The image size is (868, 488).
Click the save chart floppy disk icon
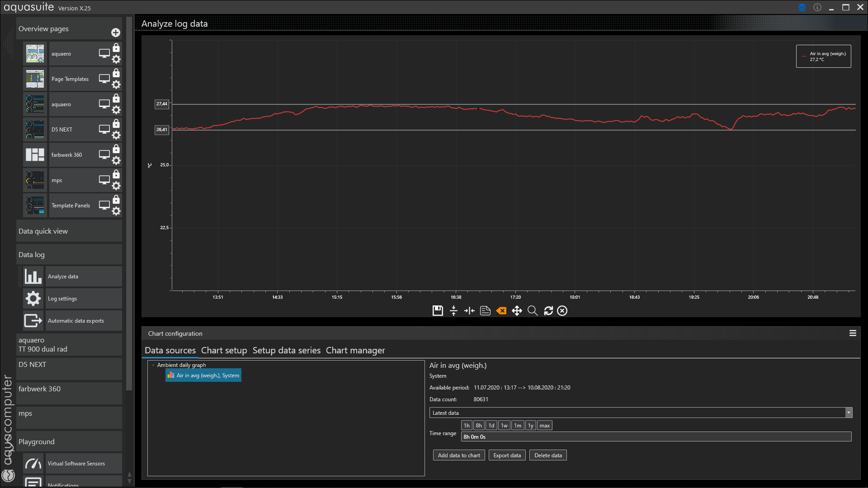click(x=437, y=311)
